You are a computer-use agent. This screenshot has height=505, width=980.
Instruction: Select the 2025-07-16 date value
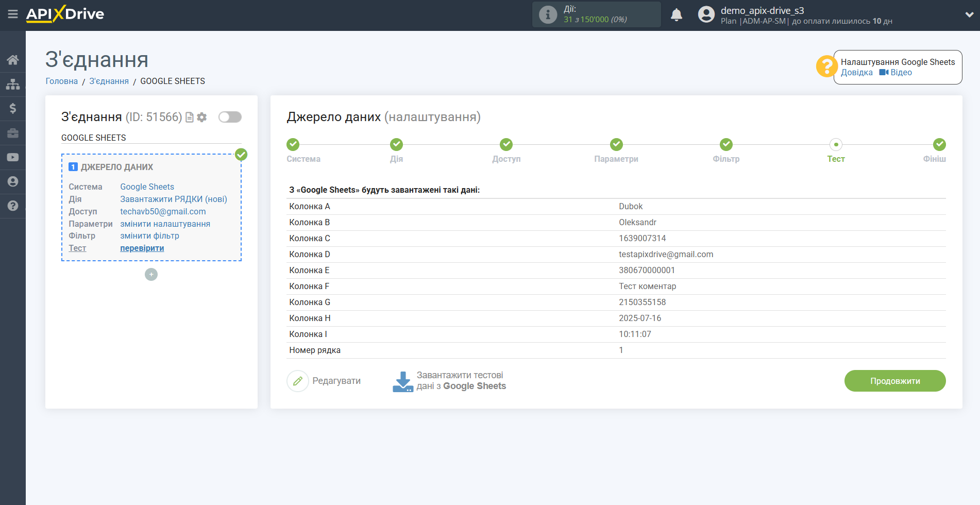coord(640,318)
